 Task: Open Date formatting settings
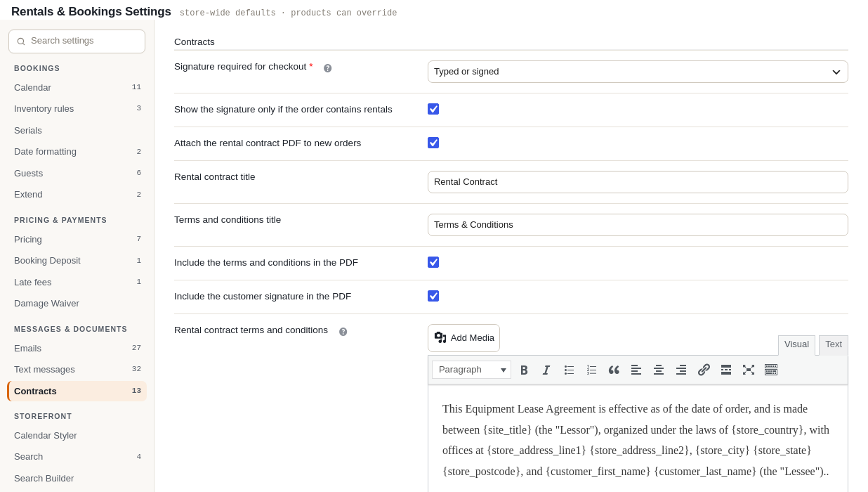point(77,151)
